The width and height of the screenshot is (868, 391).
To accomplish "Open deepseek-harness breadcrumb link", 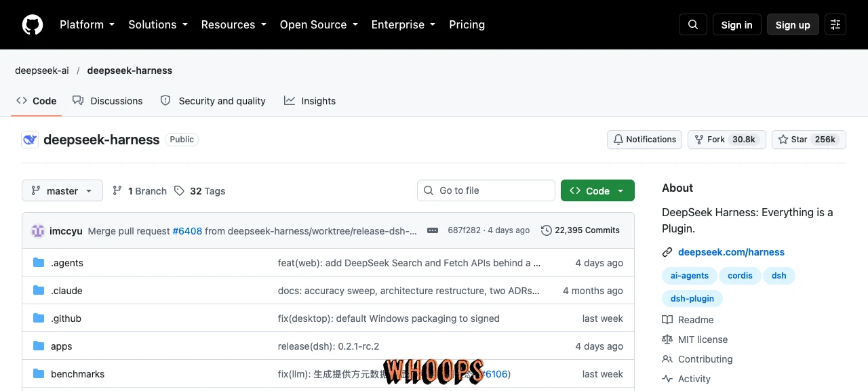I will pos(130,70).
